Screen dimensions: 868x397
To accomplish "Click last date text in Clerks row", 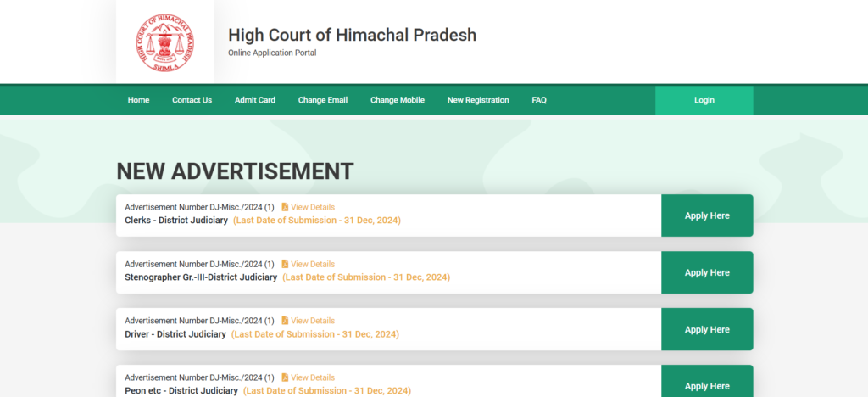I will (317, 221).
